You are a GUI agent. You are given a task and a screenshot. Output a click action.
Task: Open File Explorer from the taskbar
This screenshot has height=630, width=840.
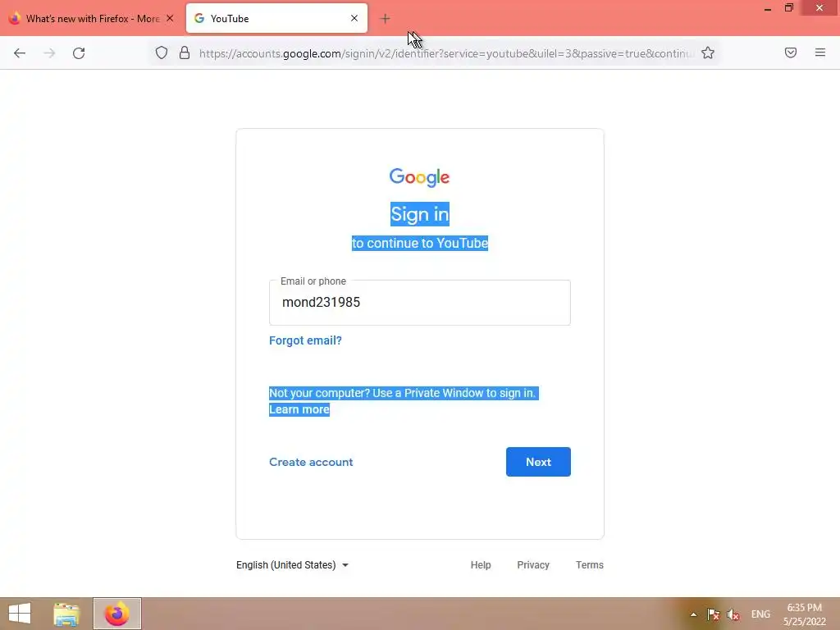(66, 614)
